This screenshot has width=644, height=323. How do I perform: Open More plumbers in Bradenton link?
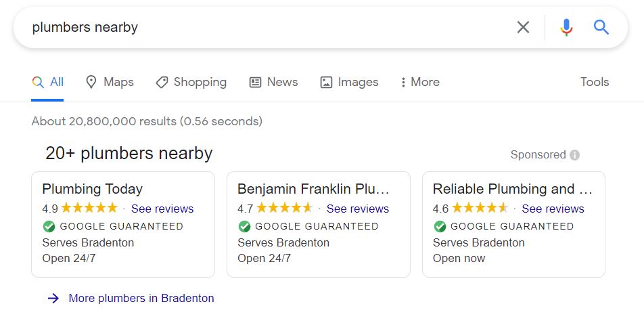141,299
